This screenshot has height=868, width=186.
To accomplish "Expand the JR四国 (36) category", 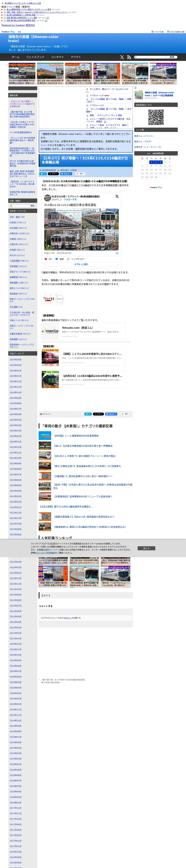I will pyautogui.click(x=23, y=250).
